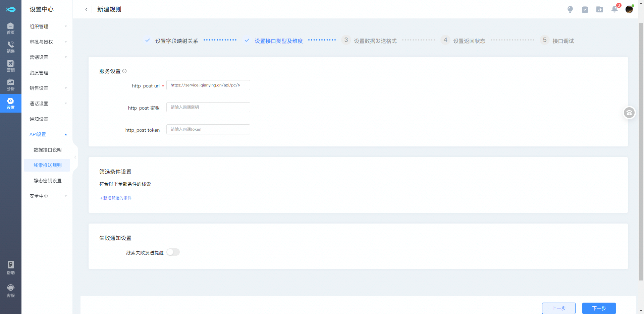Click +新增筛选的条件 link
The image size is (644, 314).
click(x=115, y=198)
